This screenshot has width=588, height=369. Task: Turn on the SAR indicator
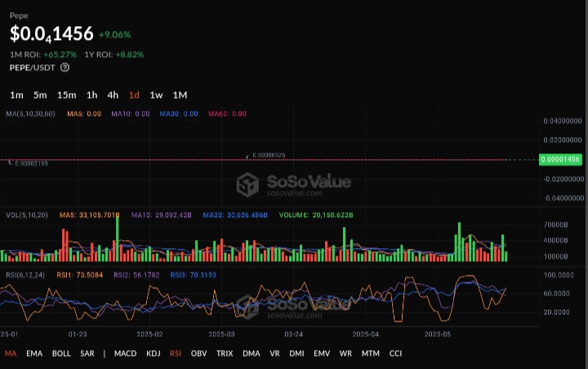point(87,353)
